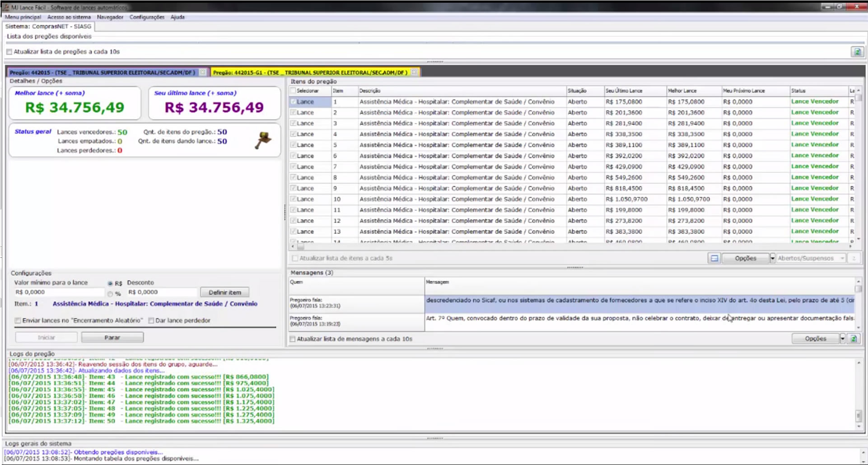Switch to the yellow Pregão 442015-G1 tab

click(310, 72)
